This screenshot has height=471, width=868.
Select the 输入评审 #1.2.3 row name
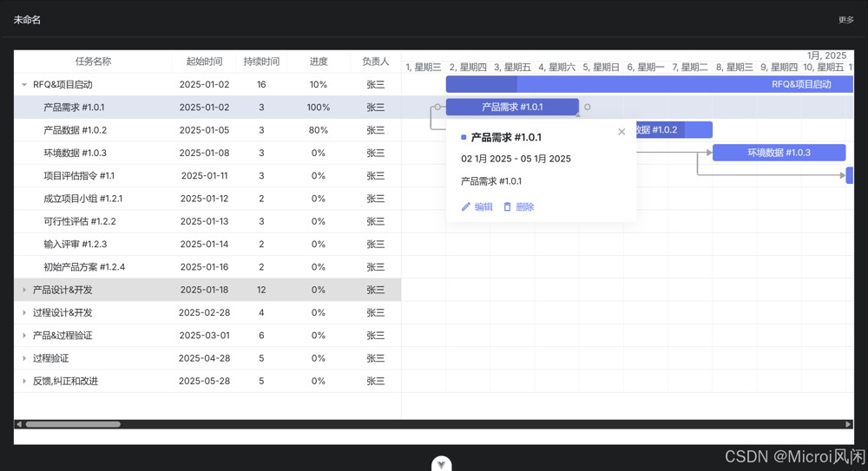tap(76, 244)
